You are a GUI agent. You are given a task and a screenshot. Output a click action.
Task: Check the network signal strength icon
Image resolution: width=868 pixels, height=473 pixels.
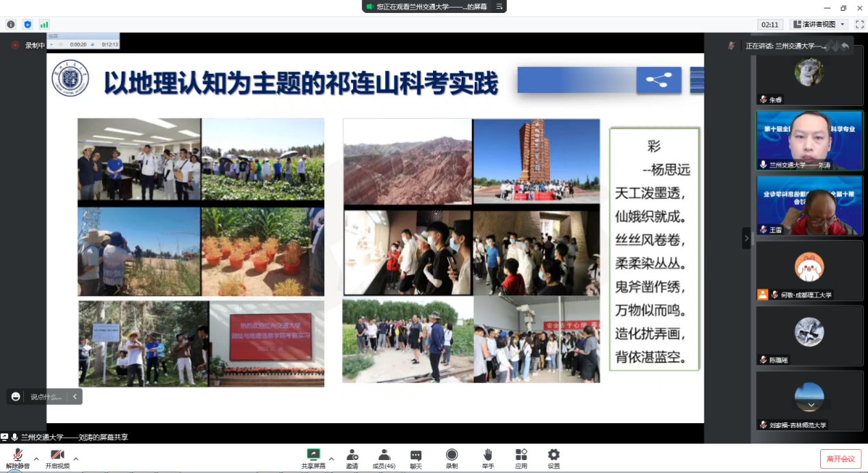pyautogui.click(x=44, y=25)
